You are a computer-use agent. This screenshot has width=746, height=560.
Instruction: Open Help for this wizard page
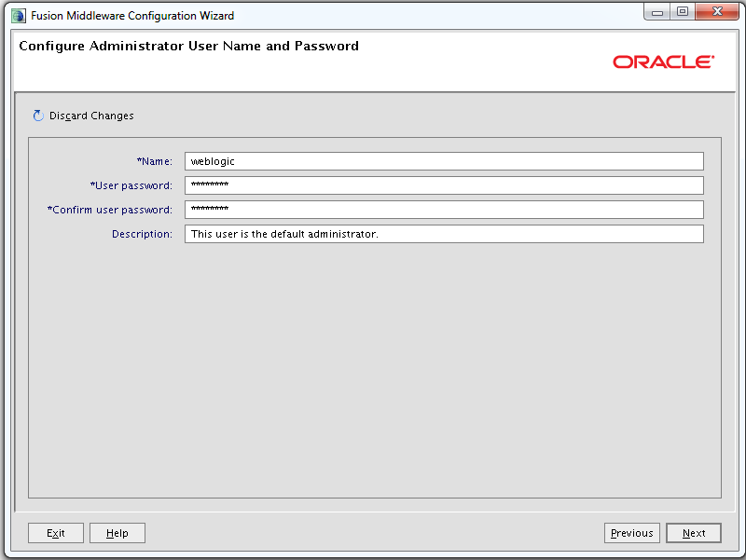click(x=117, y=533)
